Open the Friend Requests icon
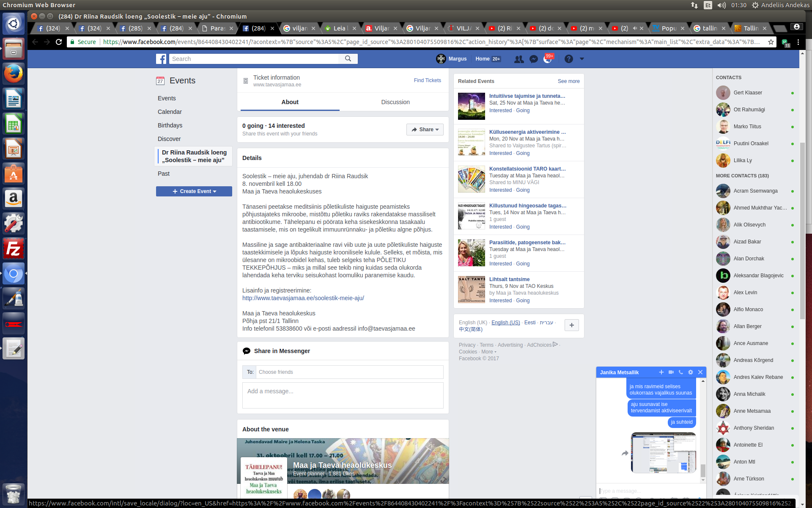Image resolution: width=812 pixels, height=508 pixels. pyautogui.click(x=519, y=59)
